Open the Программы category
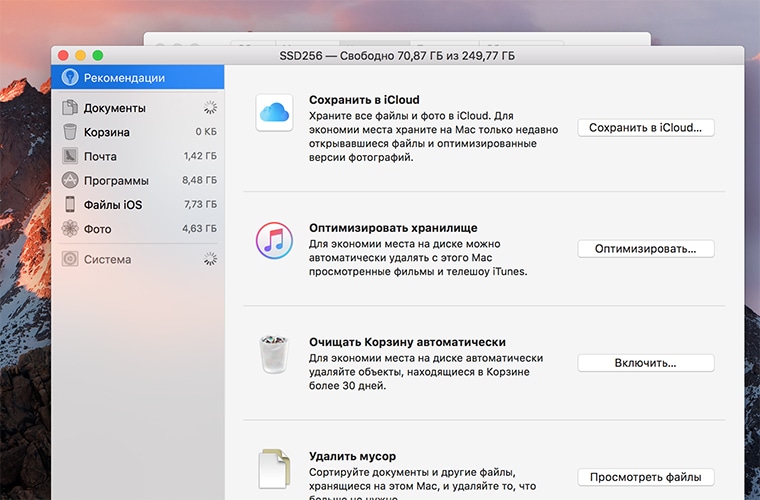The height and width of the screenshot is (500, 760). click(x=138, y=180)
